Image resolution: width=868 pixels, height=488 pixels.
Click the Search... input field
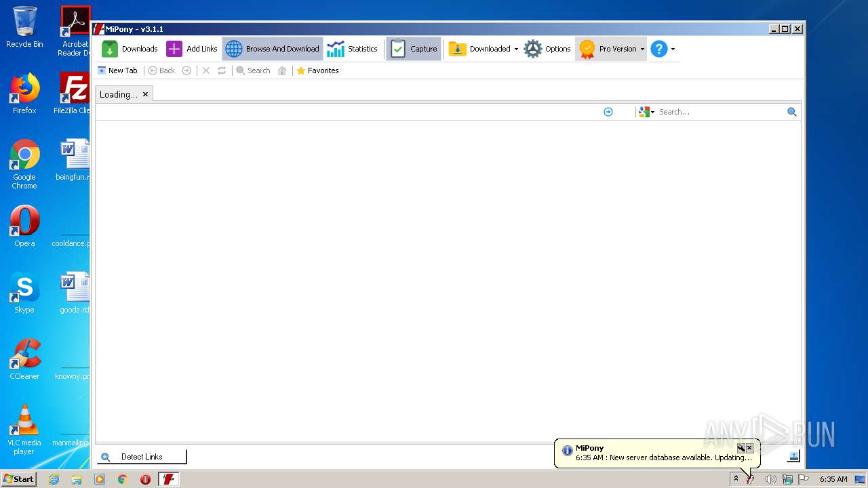[x=722, y=112]
